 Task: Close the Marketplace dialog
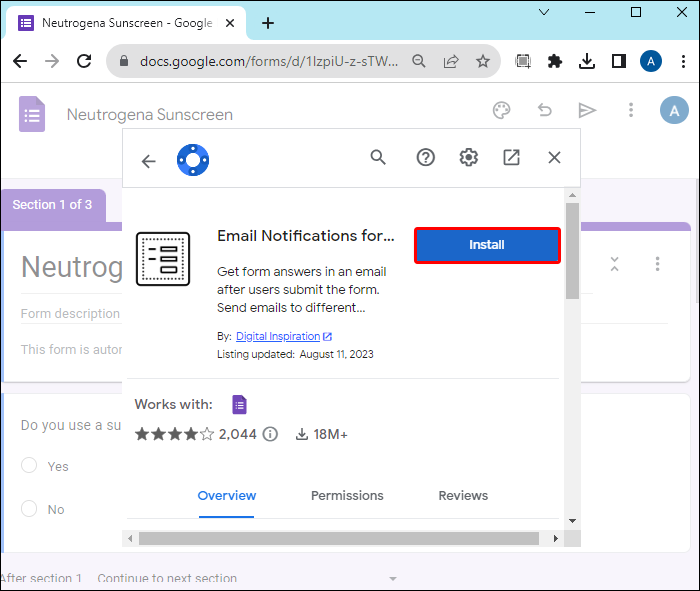click(x=554, y=157)
